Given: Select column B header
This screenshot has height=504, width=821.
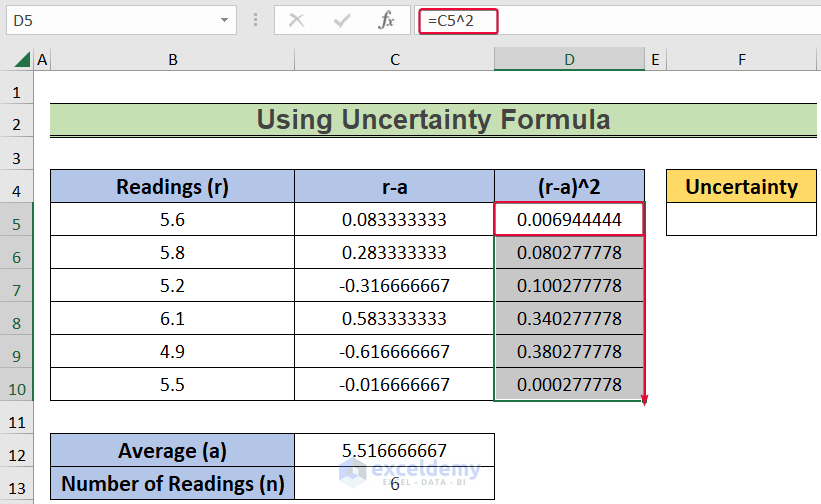Looking at the screenshot, I should click(172, 60).
